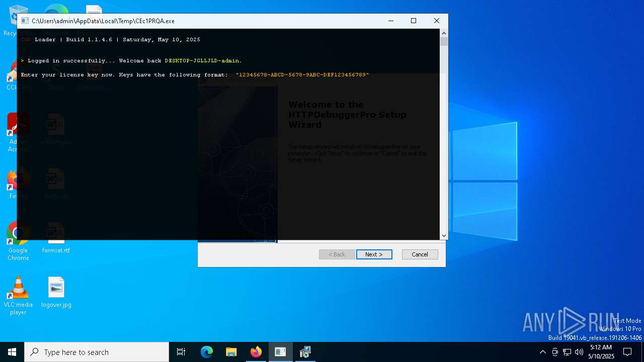
Task: Show hidden system tray icons
Action: [542, 352]
